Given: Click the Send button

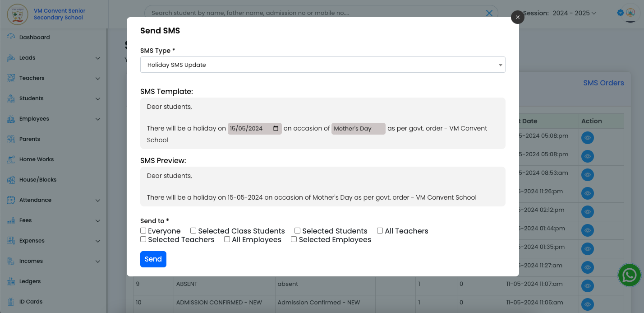Looking at the screenshot, I should click(153, 259).
